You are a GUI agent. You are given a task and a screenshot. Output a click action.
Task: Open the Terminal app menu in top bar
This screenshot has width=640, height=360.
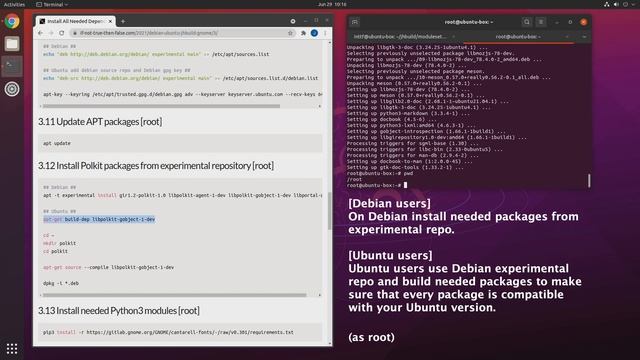click(x=52, y=4)
